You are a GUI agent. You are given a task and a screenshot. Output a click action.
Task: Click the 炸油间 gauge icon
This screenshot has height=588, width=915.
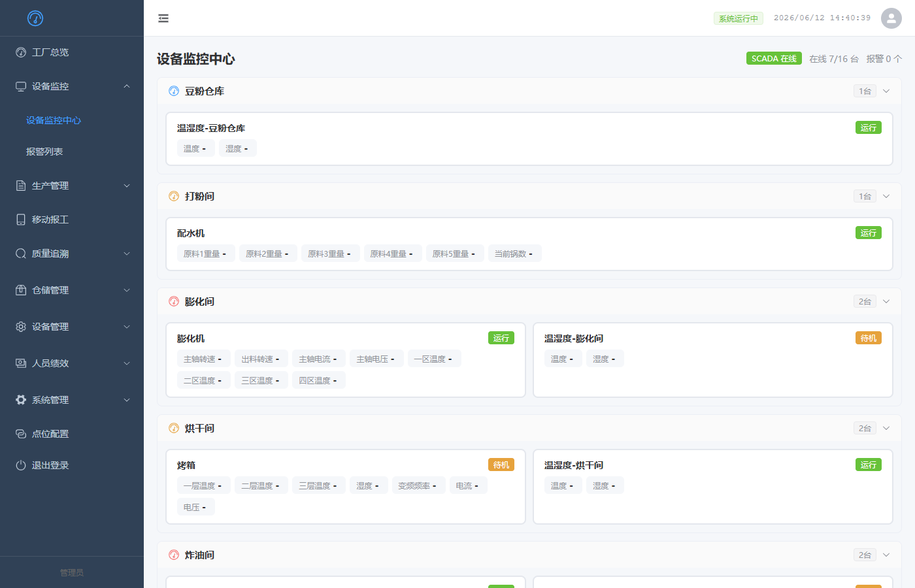click(174, 555)
